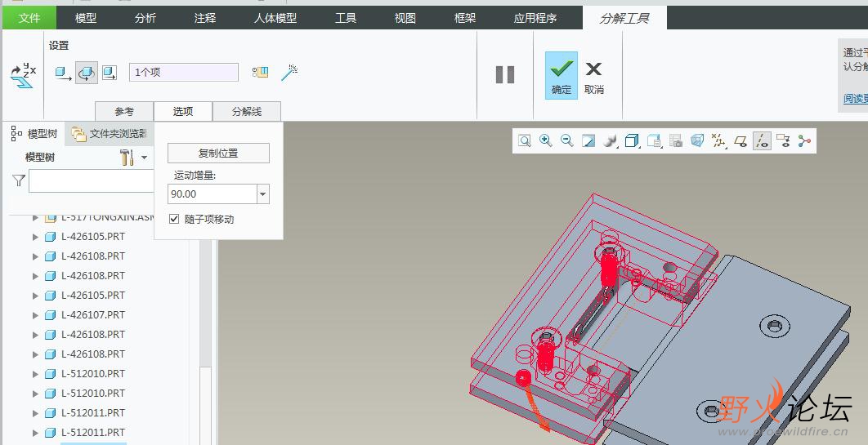Switch to 模型树 navigator tab

tap(34, 134)
